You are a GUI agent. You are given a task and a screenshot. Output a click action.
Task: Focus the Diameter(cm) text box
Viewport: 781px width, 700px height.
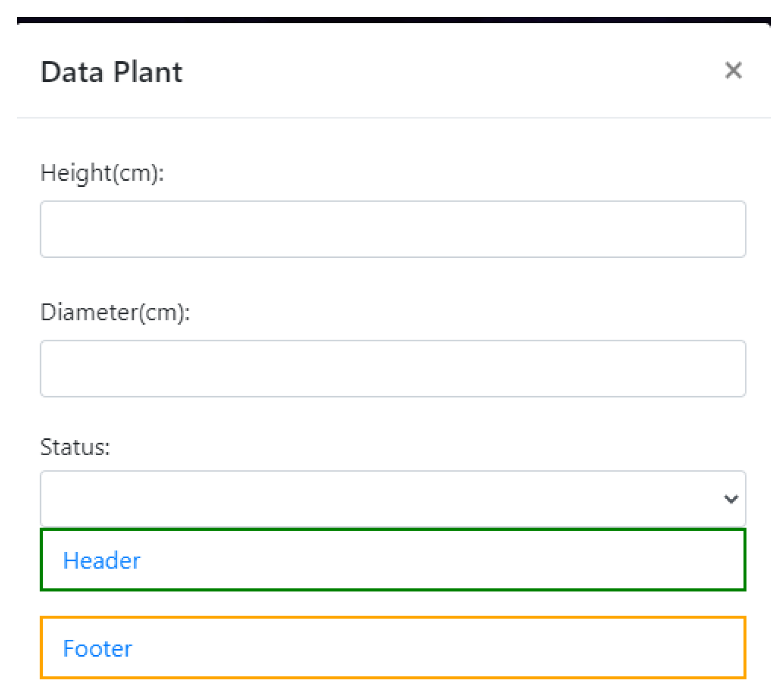(x=392, y=369)
